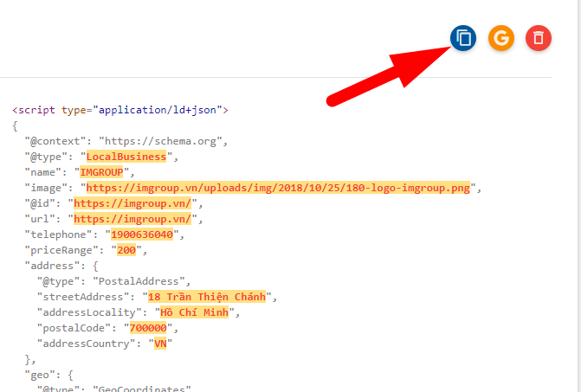Click the red trash delete icon

tap(538, 38)
